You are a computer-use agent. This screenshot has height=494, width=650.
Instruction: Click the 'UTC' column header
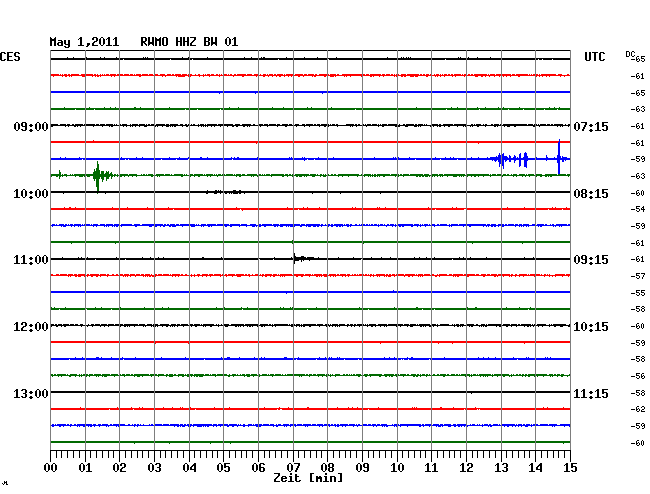click(594, 57)
